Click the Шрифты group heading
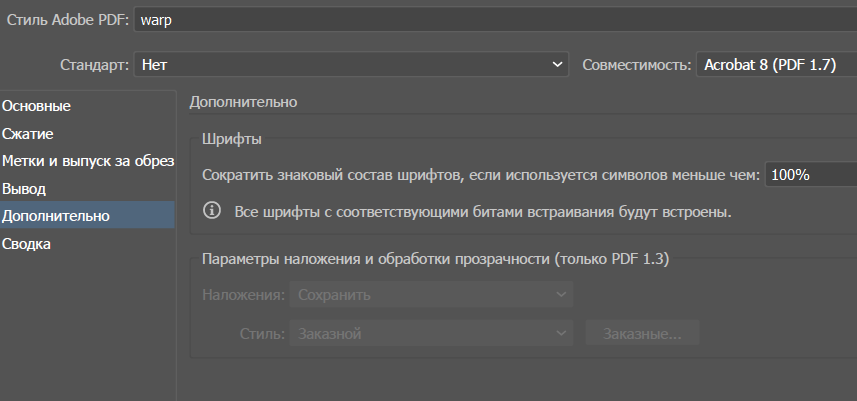Viewport: 857px width, 401px height. click(231, 139)
